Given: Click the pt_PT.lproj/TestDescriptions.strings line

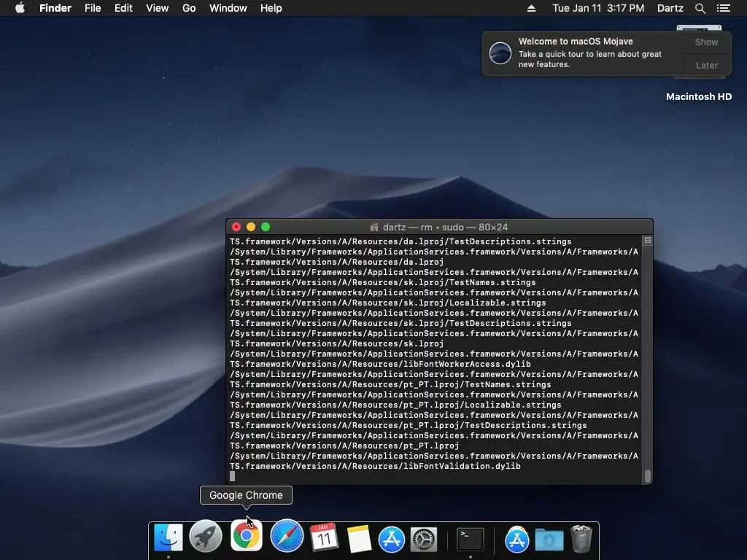Looking at the screenshot, I should coord(409,425).
